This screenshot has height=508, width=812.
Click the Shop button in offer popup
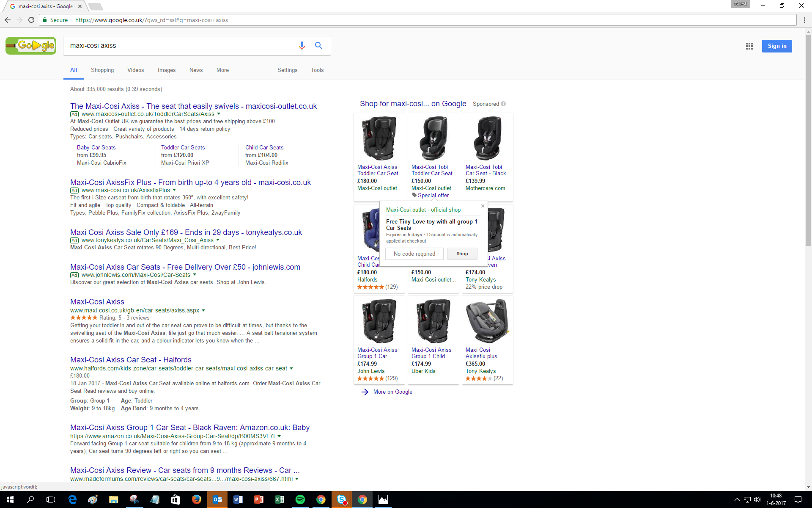point(462,254)
